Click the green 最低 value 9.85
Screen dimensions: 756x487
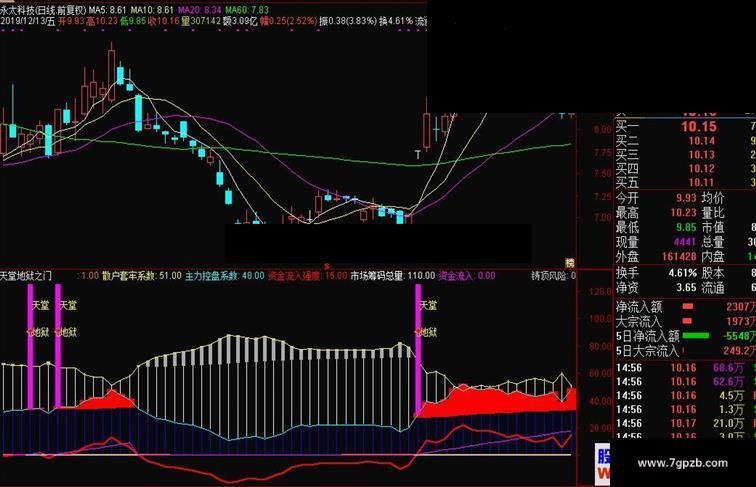(x=686, y=227)
